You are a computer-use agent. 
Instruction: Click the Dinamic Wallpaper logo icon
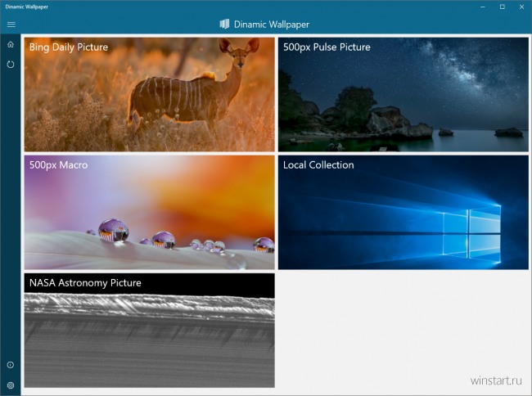point(224,25)
